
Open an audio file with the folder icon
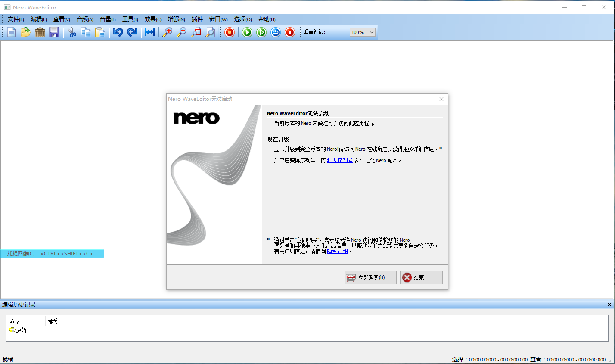click(26, 32)
